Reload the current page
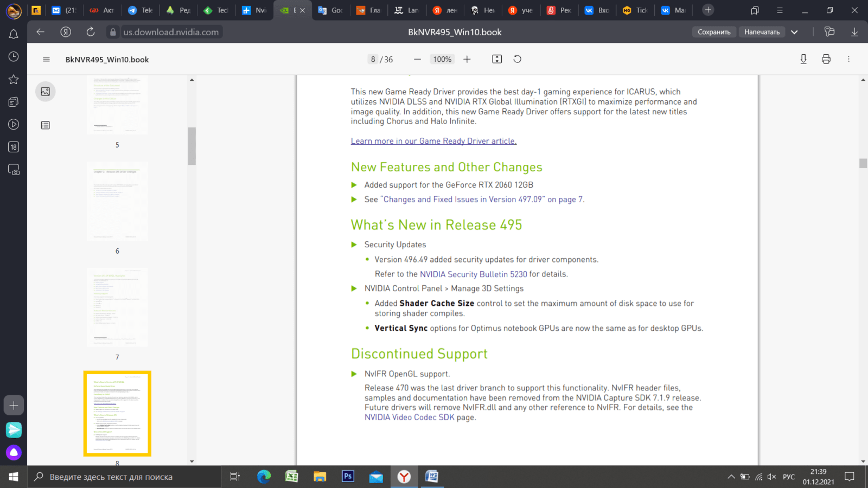The image size is (868, 488). tap(91, 32)
